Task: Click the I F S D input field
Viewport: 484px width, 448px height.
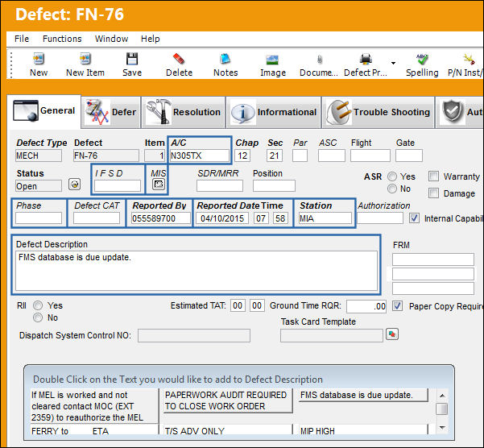Action: pyautogui.click(x=118, y=186)
